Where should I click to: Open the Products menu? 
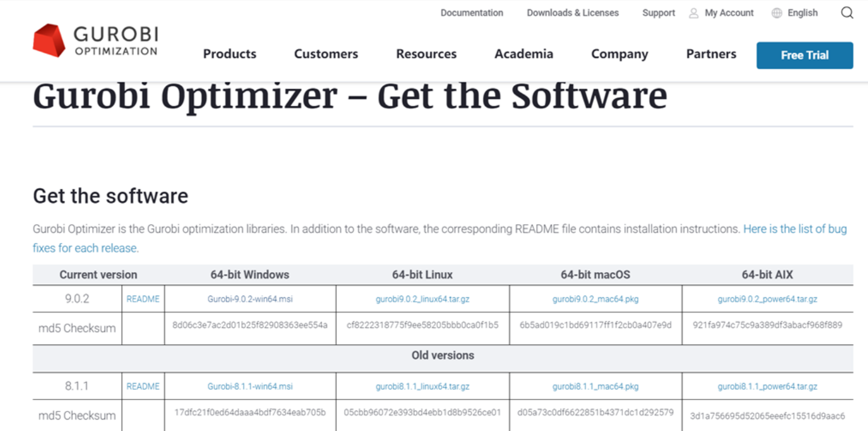point(230,54)
